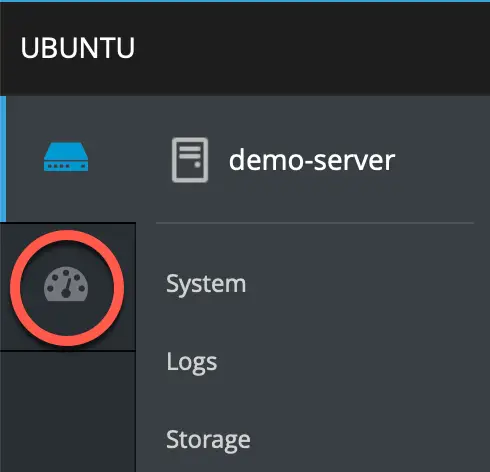Click the demo-server header row
The image size is (490, 472).
pyautogui.click(x=315, y=160)
